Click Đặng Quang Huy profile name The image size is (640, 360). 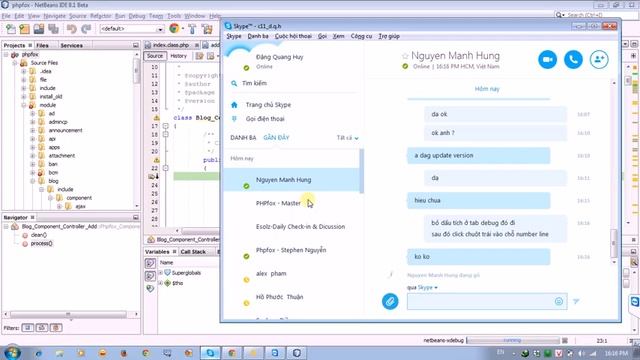pos(280,57)
